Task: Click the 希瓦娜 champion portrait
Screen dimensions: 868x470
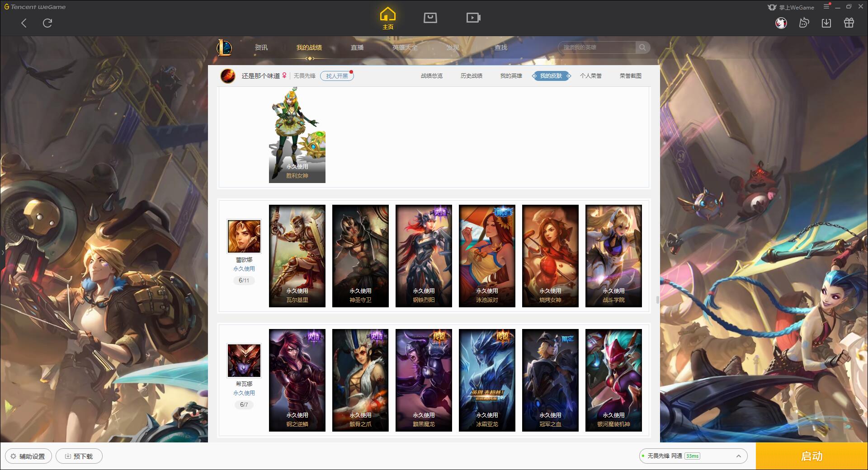Action: point(244,361)
